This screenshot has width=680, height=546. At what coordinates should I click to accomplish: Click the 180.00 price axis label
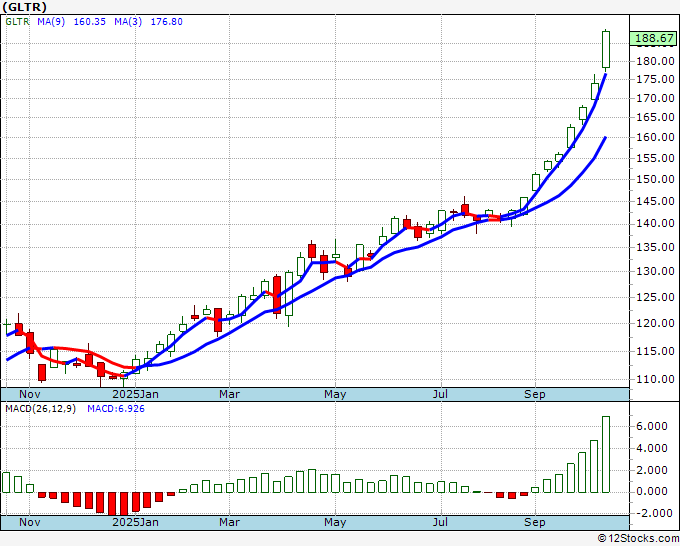[x=655, y=61]
